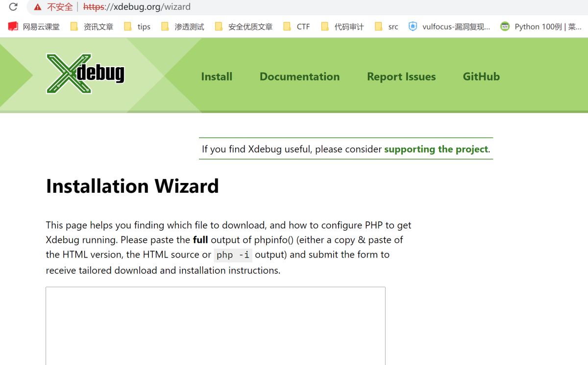The height and width of the screenshot is (365, 588).
Task: Open the Report Issues menu item
Action: [401, 77]
